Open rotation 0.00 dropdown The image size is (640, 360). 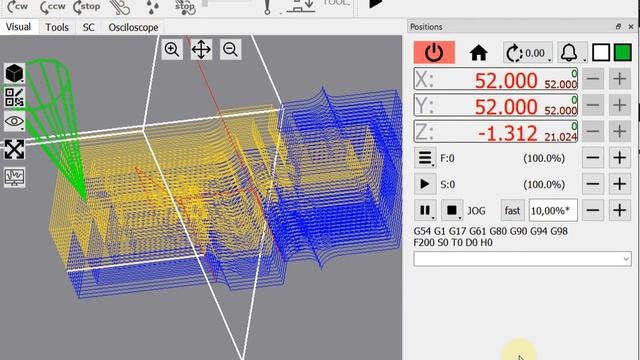[528, 53]
